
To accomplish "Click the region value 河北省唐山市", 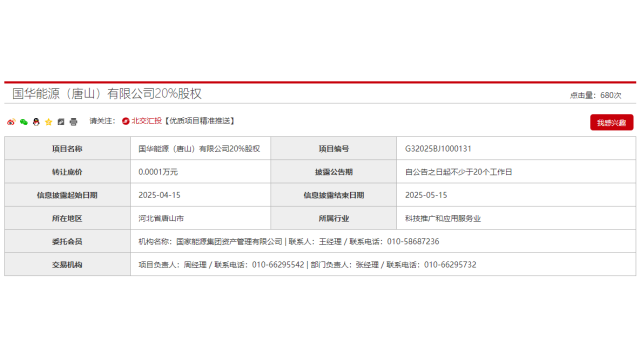I will [161, 218].
